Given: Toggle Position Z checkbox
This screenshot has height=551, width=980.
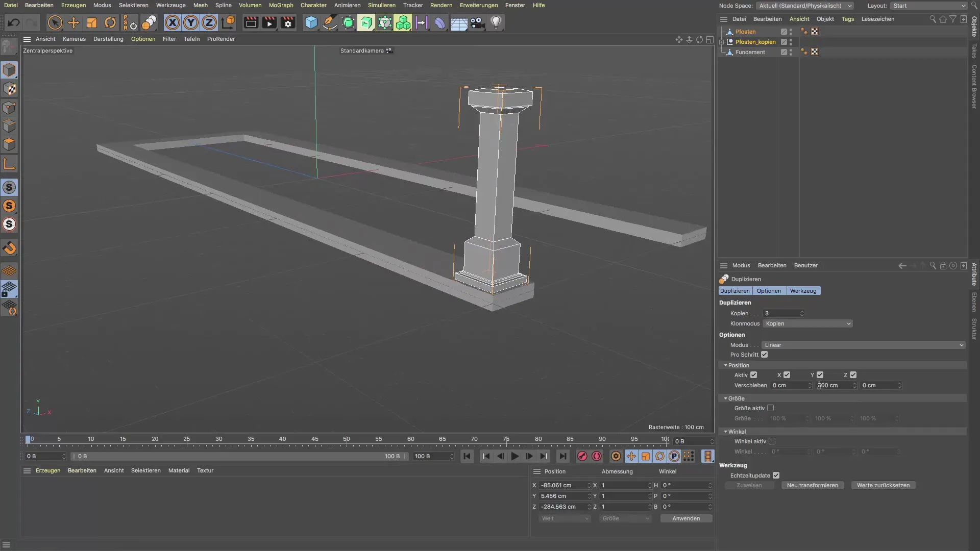Looking at the screenshot, I should tap(853, 375).
